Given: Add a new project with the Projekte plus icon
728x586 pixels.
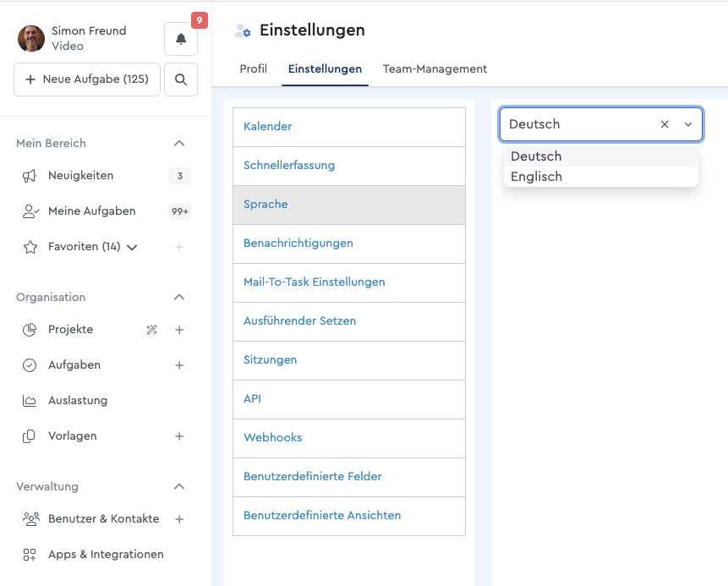Looking at the screenshot, I should coord(179,330).
